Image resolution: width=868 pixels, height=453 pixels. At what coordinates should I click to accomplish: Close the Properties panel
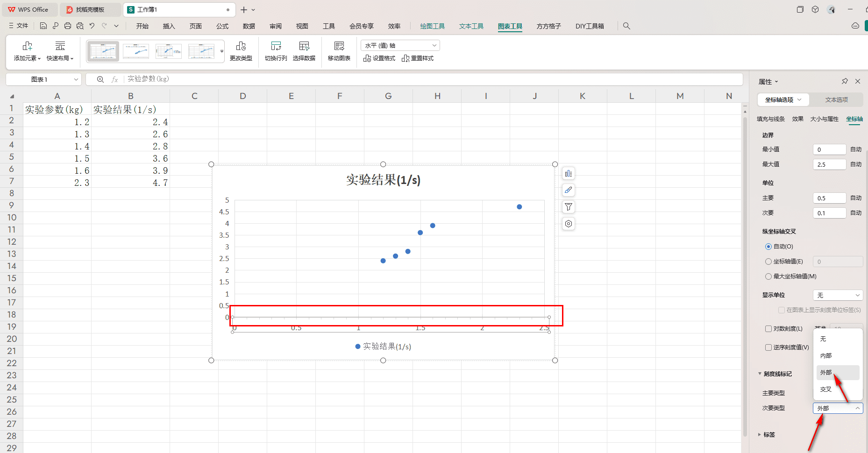tap(858, 81)
